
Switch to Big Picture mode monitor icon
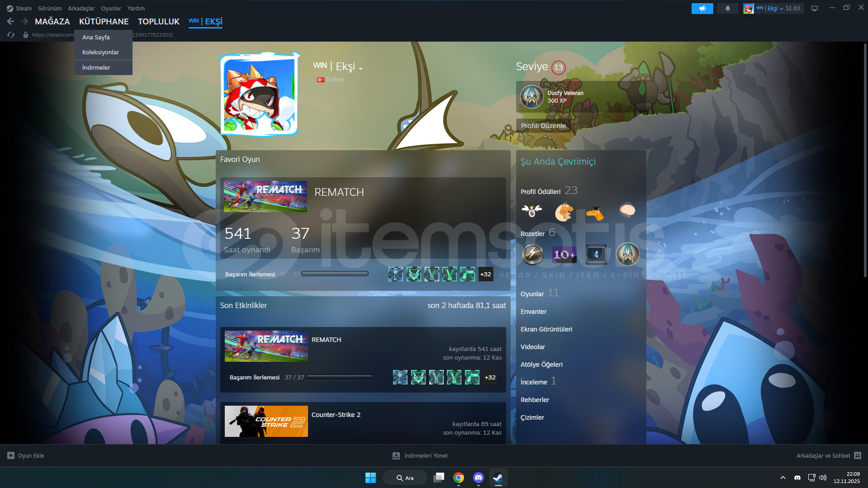pos(814,8)
